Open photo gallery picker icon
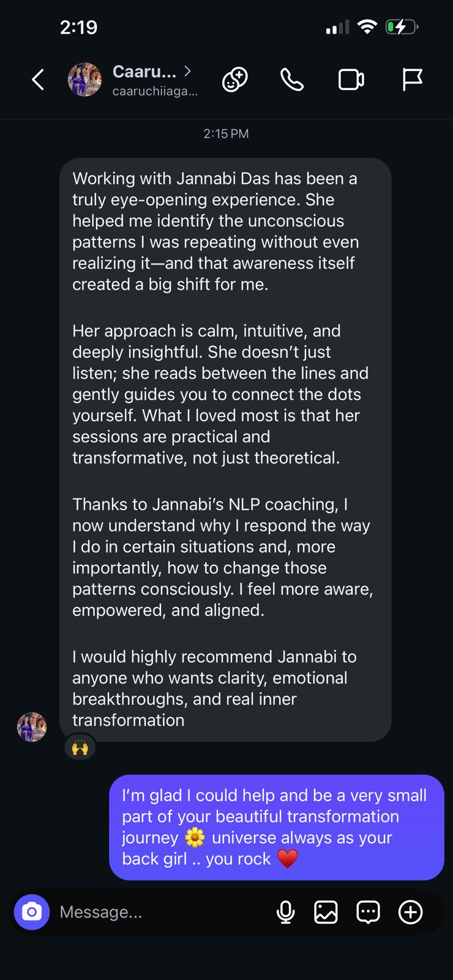This screenshot has height=980, width=453. (x=326, y=912)
